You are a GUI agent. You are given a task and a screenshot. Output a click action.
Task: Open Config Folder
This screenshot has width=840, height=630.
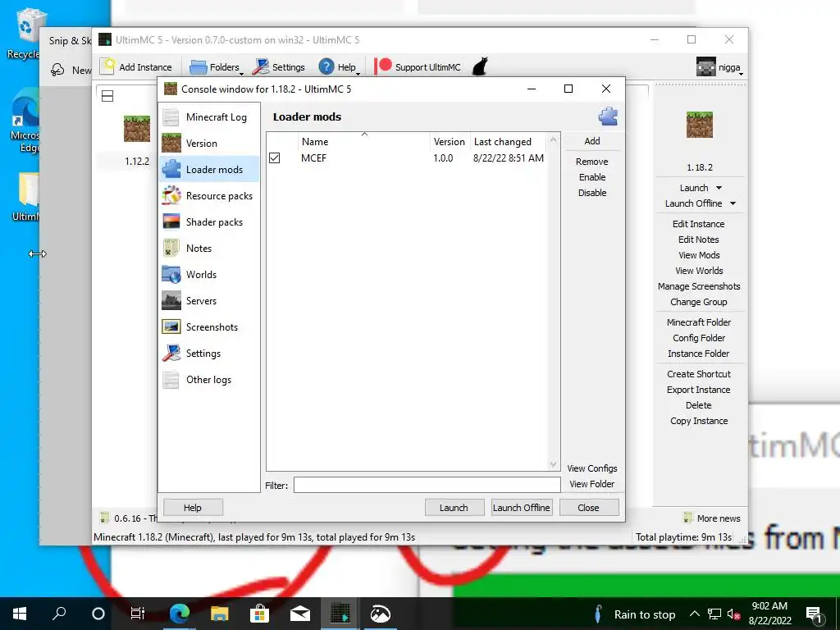pos(699,337)
